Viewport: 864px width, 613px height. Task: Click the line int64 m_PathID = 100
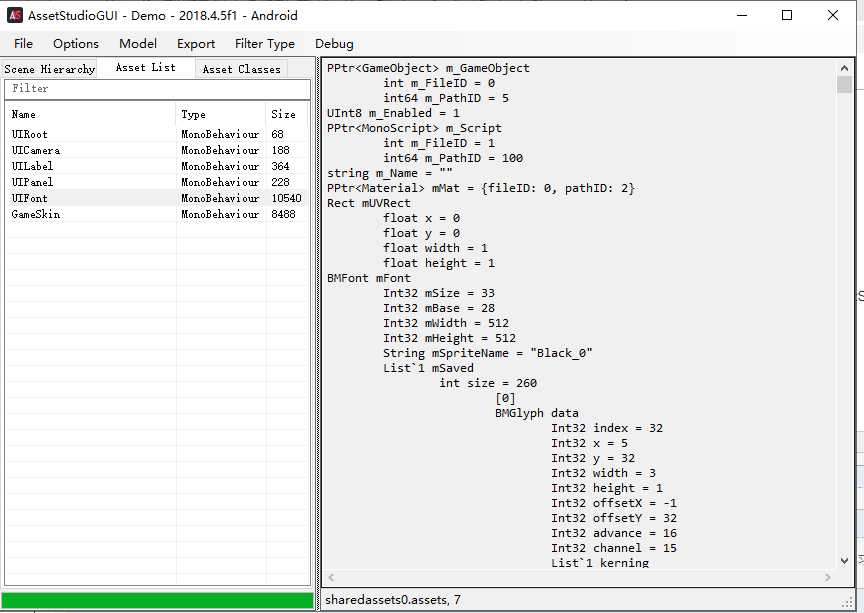(x=453, y=158)
